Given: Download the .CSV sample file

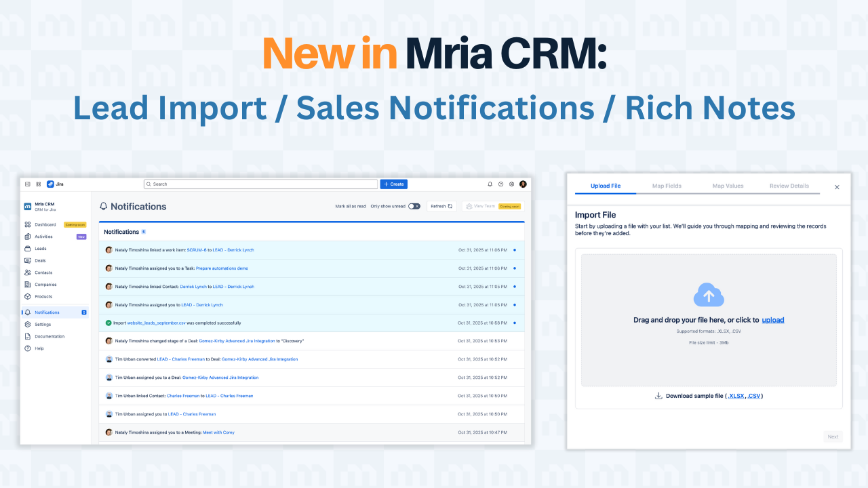Looking at the screenshot, I should click(x=754, y=396).
